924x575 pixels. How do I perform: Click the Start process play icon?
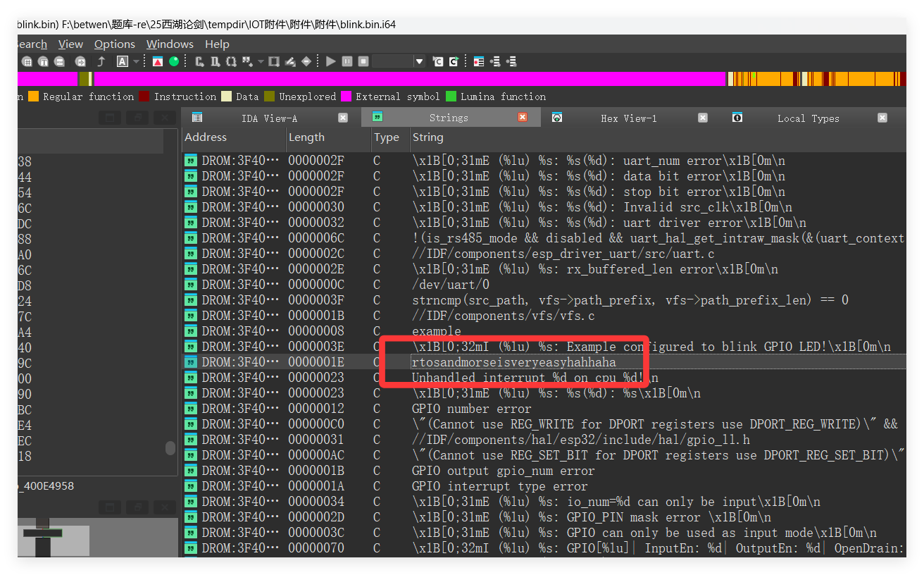[x=330, y=61]
